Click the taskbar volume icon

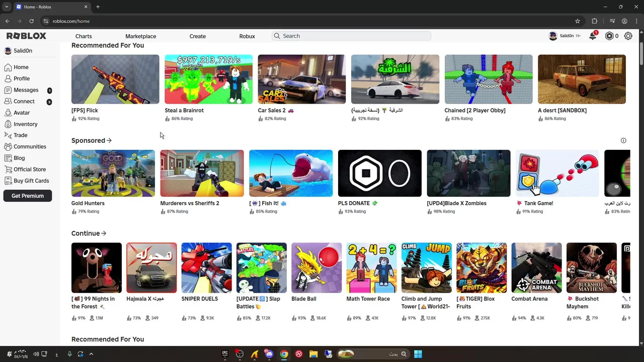click(36, 354)
